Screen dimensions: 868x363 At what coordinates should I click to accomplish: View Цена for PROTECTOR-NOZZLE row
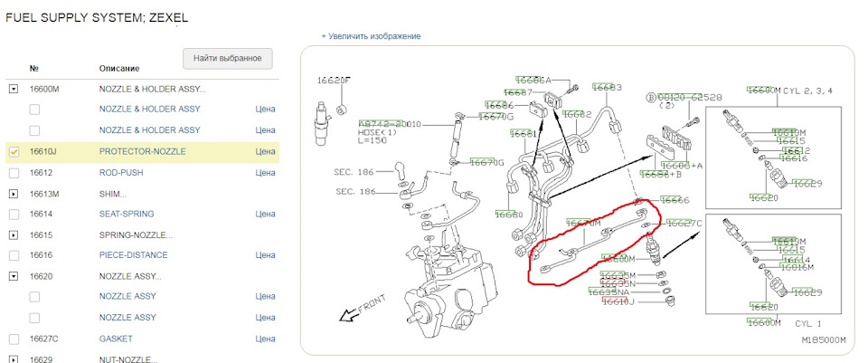265,151
